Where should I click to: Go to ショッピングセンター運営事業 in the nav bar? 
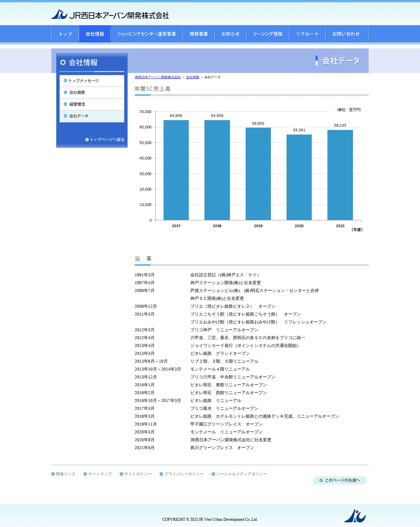coord(147,34)
